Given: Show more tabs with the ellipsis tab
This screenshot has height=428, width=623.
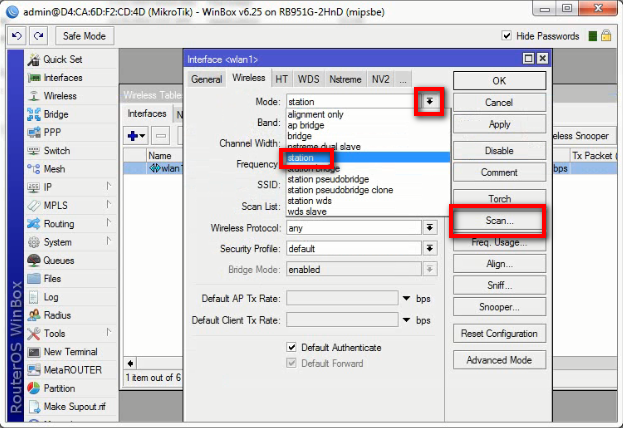Looking at the screenshot, I should point(403,79).
